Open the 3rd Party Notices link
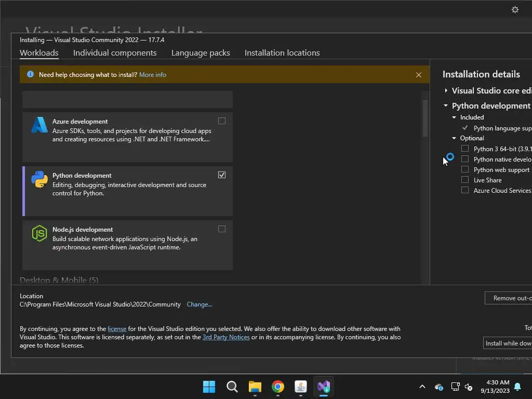Image resolution: width=532 pixels, height=399 pixels. coord(226,337)
